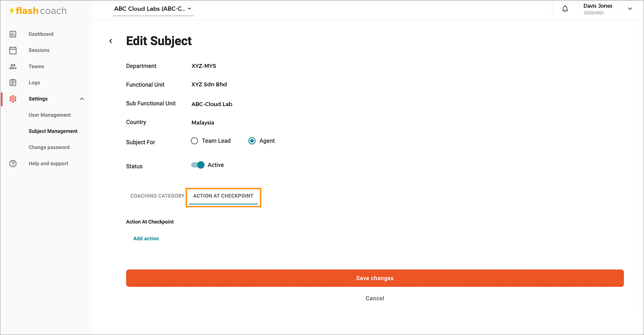Click the Save changes button
Screen dimensions: 644x335
point(375,278)
